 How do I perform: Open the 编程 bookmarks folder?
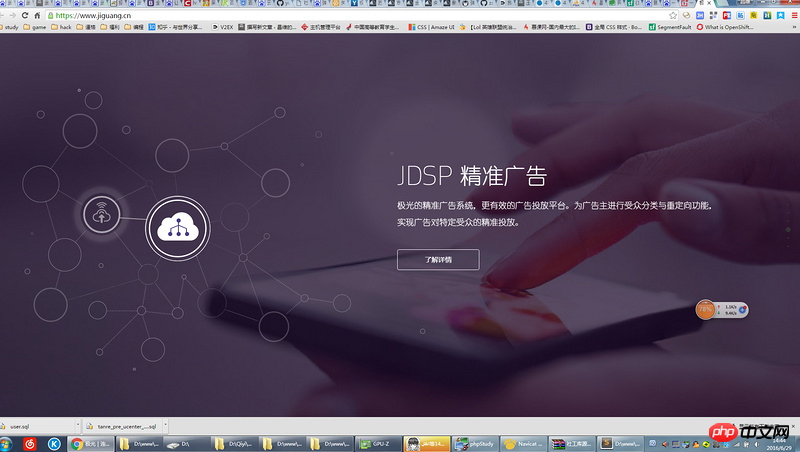pyautogui.click(x=134, y=27)
